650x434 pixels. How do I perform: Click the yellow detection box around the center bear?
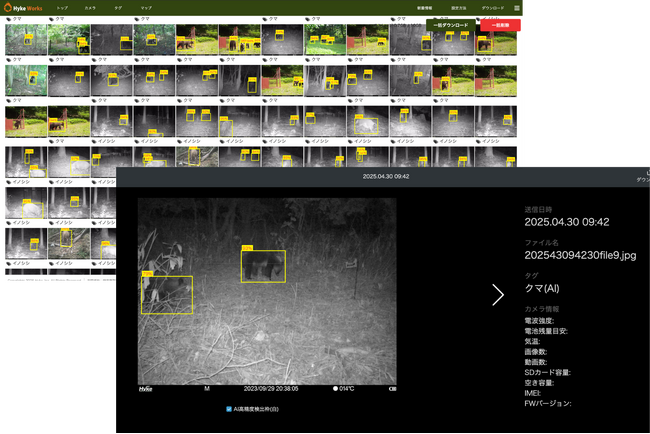(x=263, y=266)
